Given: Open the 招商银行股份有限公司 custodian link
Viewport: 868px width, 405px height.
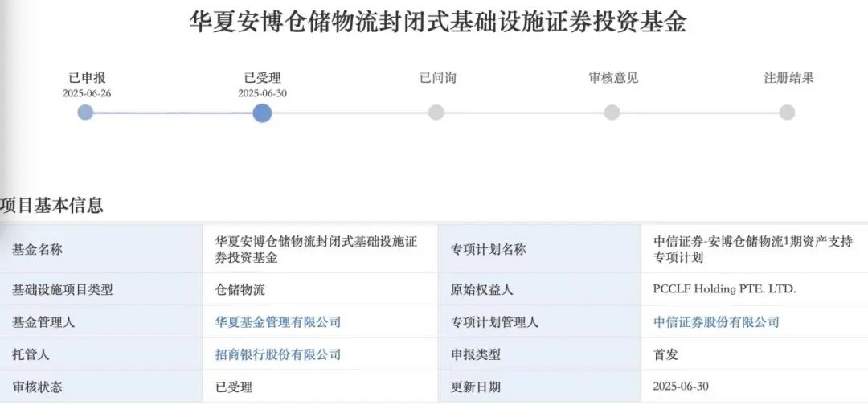Looking at the screenshot, I should click(278, 354).
